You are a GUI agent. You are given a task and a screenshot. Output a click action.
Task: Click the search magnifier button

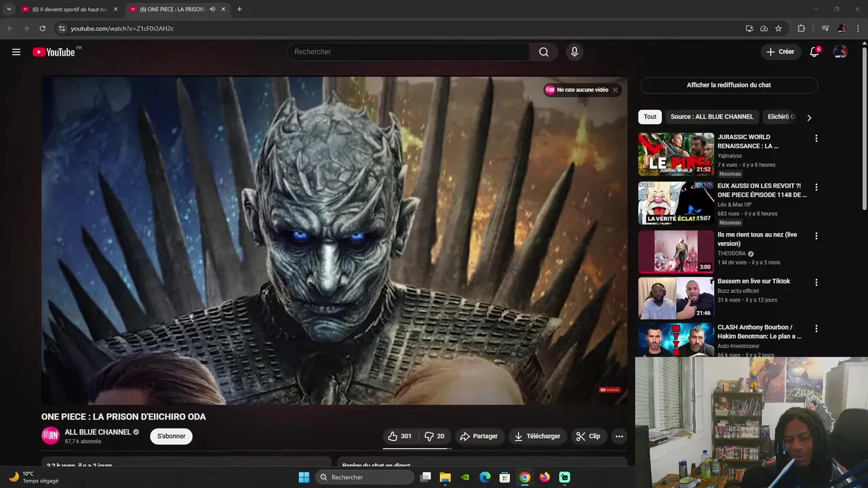tap(544, 52)
